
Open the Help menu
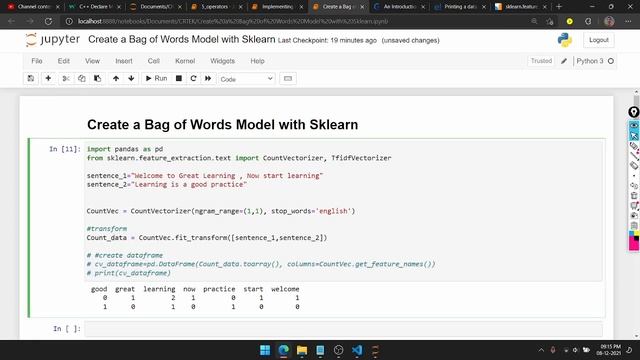[258, 61]
